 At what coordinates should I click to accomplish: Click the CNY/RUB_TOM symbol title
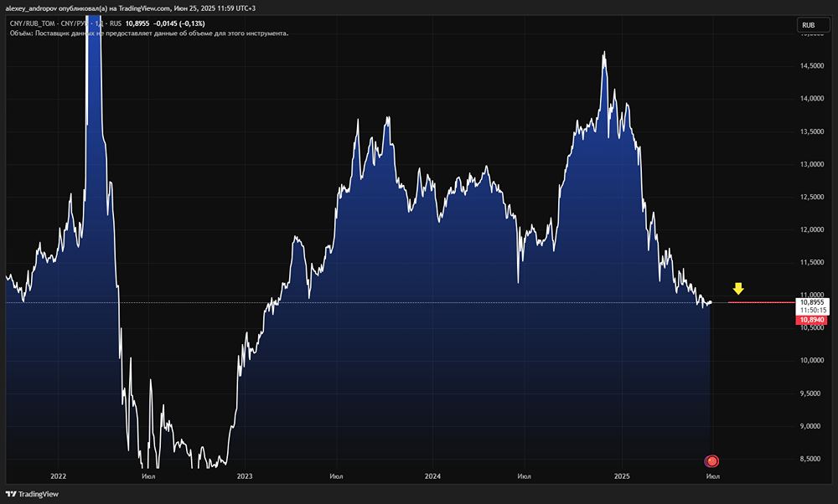pos(31,23)
